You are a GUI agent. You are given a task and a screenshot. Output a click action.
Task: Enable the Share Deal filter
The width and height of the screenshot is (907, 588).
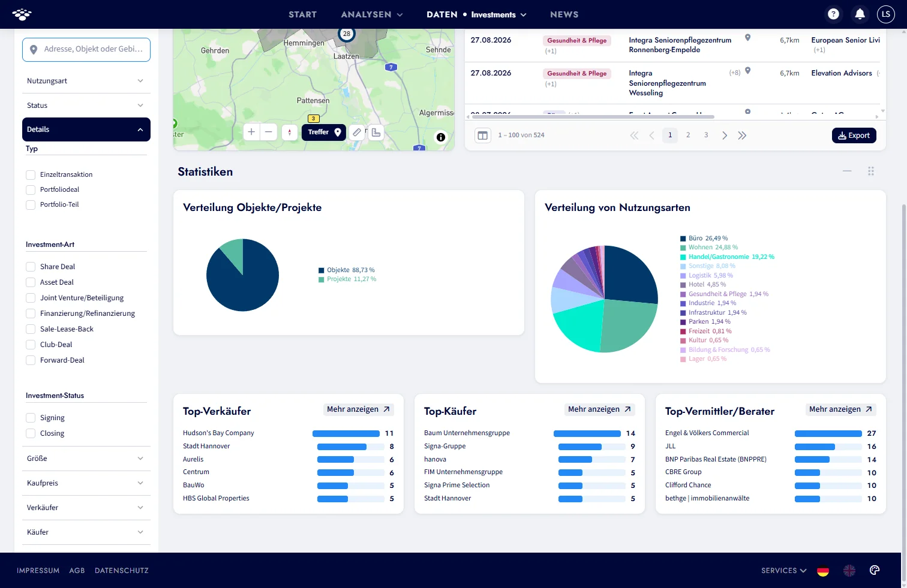click(31, 267)
